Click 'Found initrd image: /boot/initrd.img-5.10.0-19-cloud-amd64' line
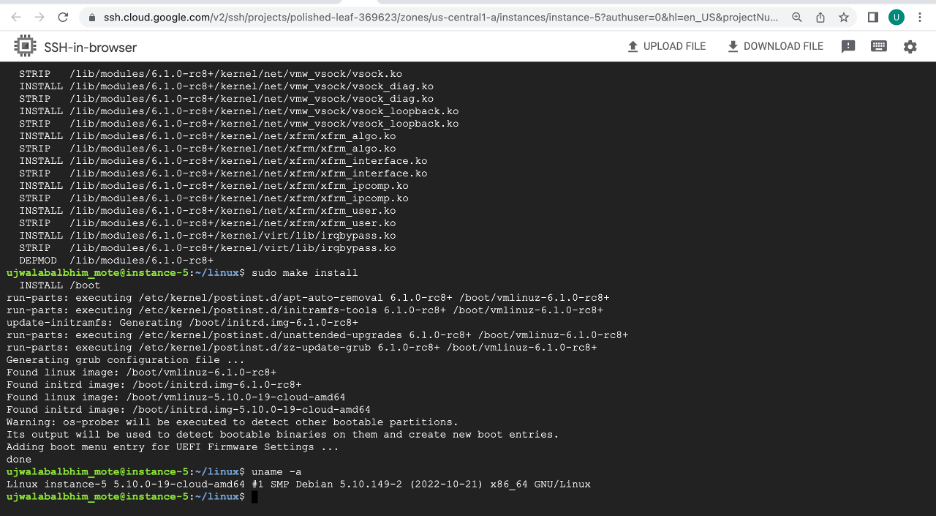 point(188,410)
